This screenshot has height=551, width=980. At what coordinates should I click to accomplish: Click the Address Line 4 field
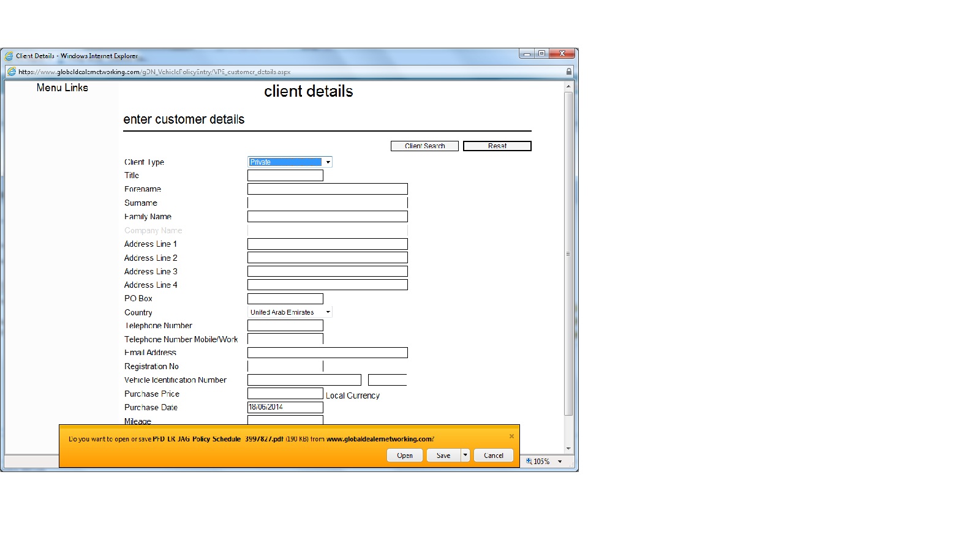(x=328, y=285)
